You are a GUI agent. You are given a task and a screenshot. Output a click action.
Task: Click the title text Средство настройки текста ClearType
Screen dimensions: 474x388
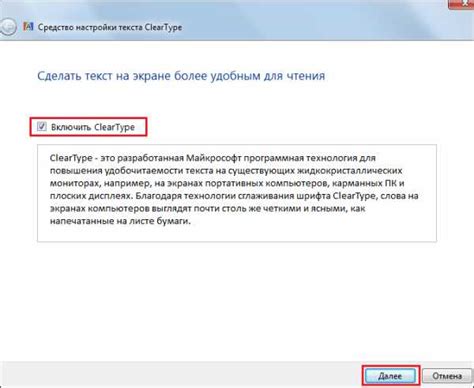click(110, 27)
